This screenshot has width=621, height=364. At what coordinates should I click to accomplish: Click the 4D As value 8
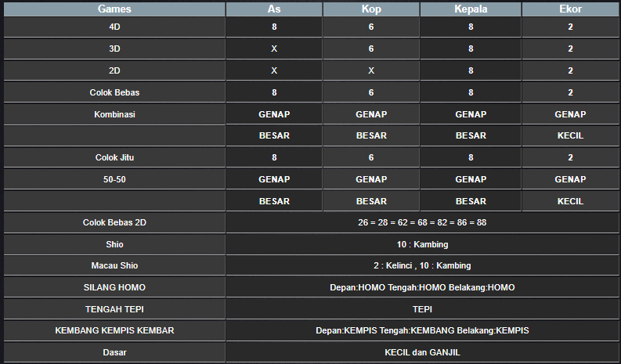click(274, 27)
